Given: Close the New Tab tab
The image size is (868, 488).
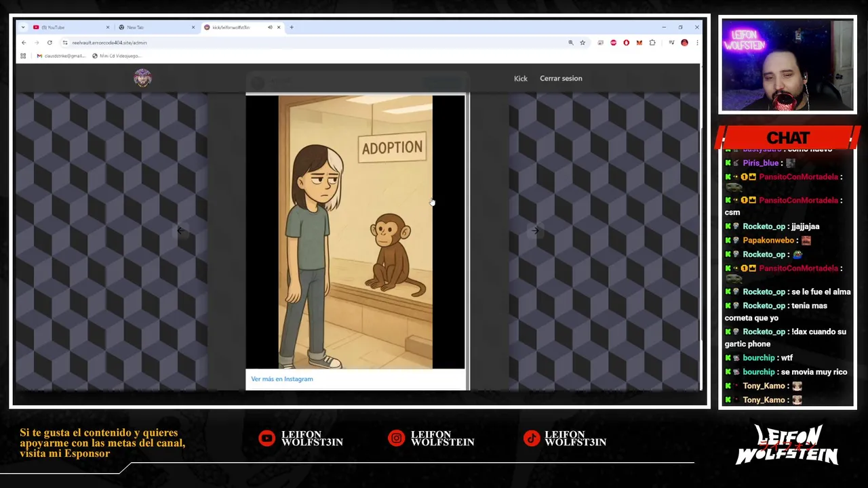Looking at the screenshot, I should (x=193, y=27).
